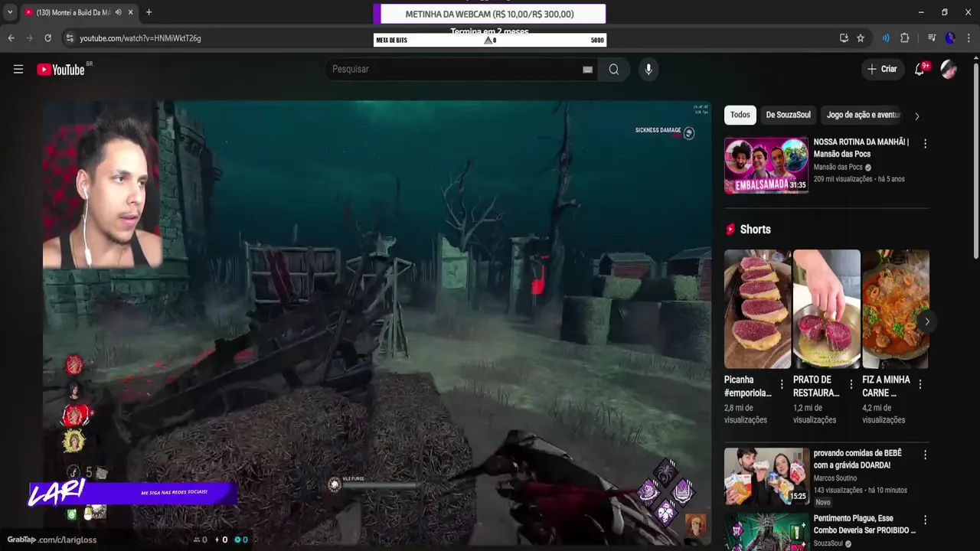The width and height of the screenshot is (980, 551).
Task: Open a new browser tab
Action: [x=149, y=12]
